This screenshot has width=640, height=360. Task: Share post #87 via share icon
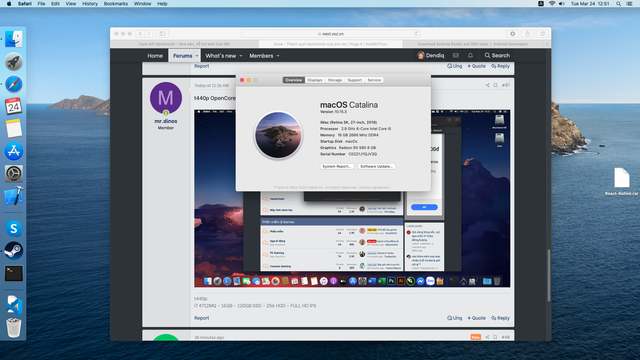(487, 85)
